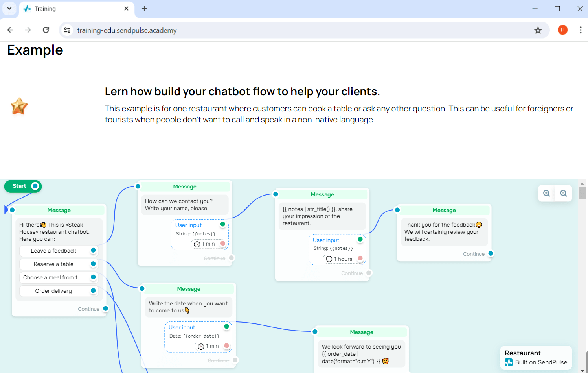Close the Training tab
This screenshot has width=588, height=373.
tap(126, 9)
